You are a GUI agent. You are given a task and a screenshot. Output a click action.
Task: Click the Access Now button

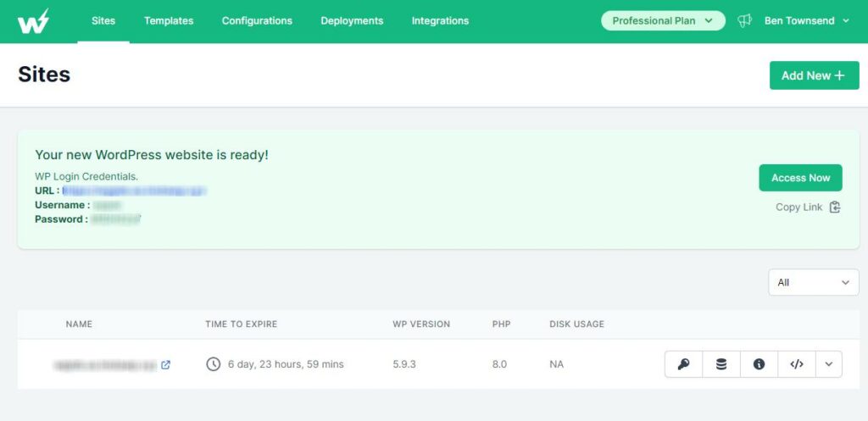click(x=800, y=178)
